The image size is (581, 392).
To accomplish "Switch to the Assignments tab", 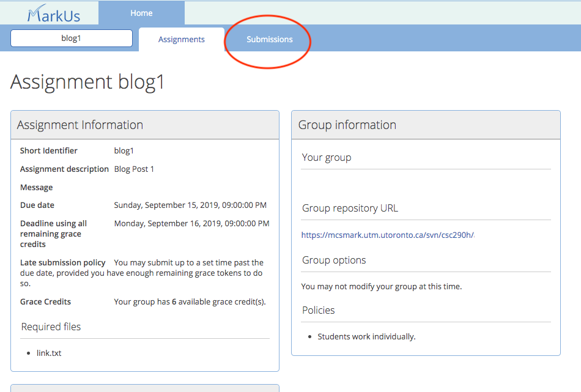I will [x=182, y=39].
